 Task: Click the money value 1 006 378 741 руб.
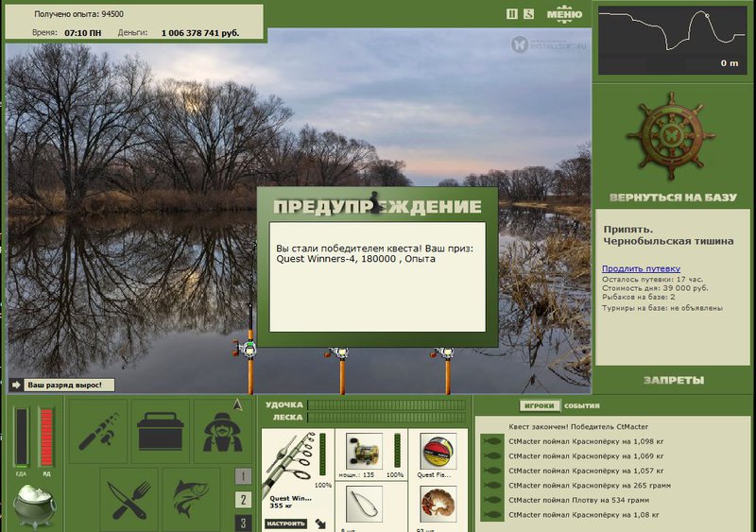(x=200, y=33)
